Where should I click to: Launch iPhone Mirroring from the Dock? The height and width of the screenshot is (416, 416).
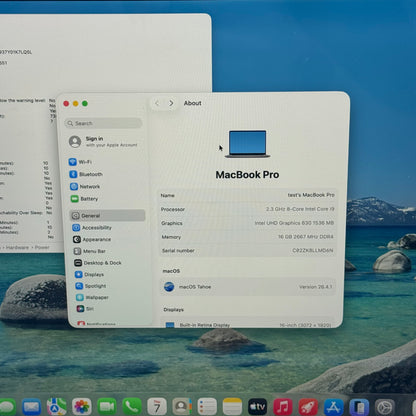359,407
